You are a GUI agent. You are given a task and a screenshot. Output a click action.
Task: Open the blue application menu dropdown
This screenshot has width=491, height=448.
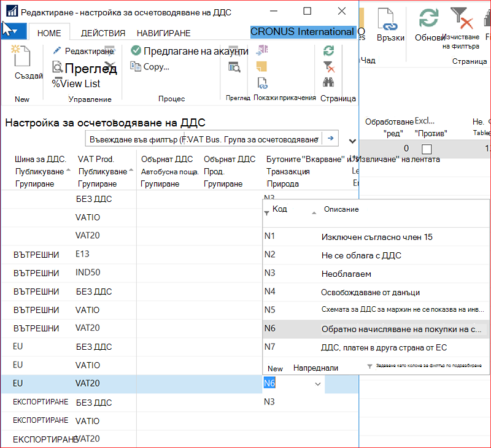tap(14, 32)
